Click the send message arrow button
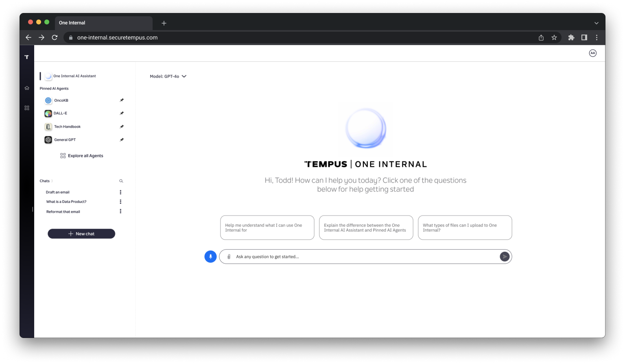This screenshot has width=625, height=364. click(x=505, y=257)
